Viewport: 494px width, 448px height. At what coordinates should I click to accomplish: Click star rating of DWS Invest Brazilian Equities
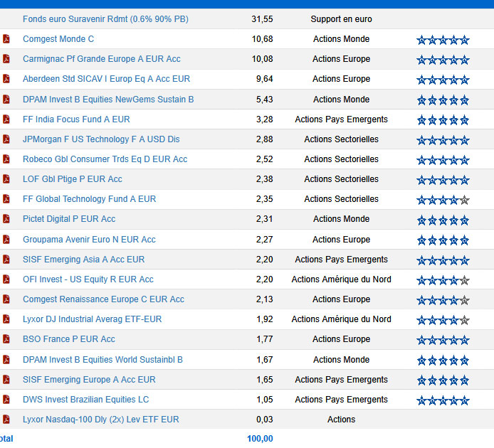[x=443, y=400]
